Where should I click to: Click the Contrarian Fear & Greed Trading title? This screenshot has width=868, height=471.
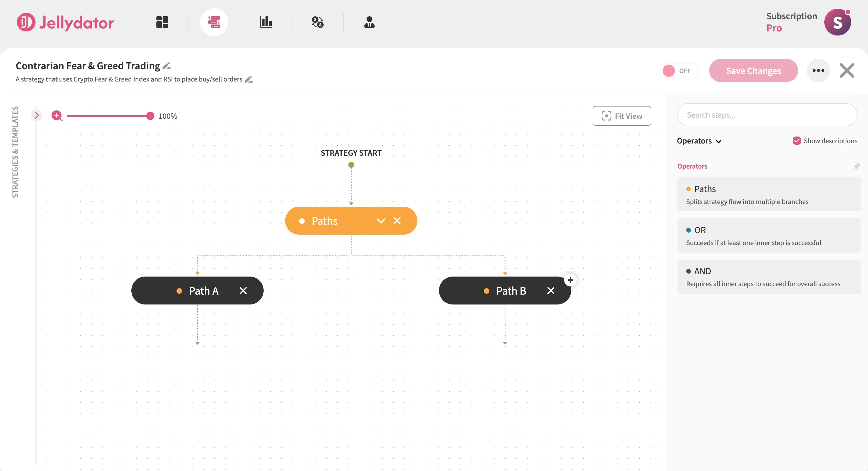[88, 66]
